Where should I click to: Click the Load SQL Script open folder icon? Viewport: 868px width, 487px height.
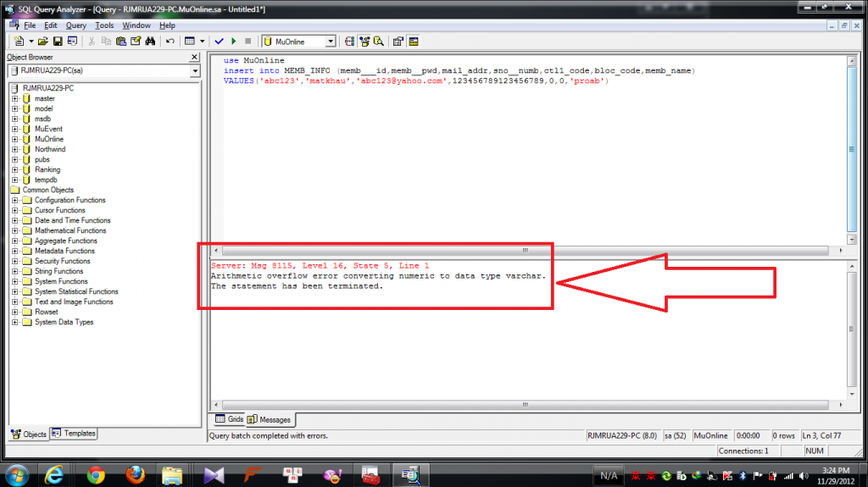(x=42, y=41)
